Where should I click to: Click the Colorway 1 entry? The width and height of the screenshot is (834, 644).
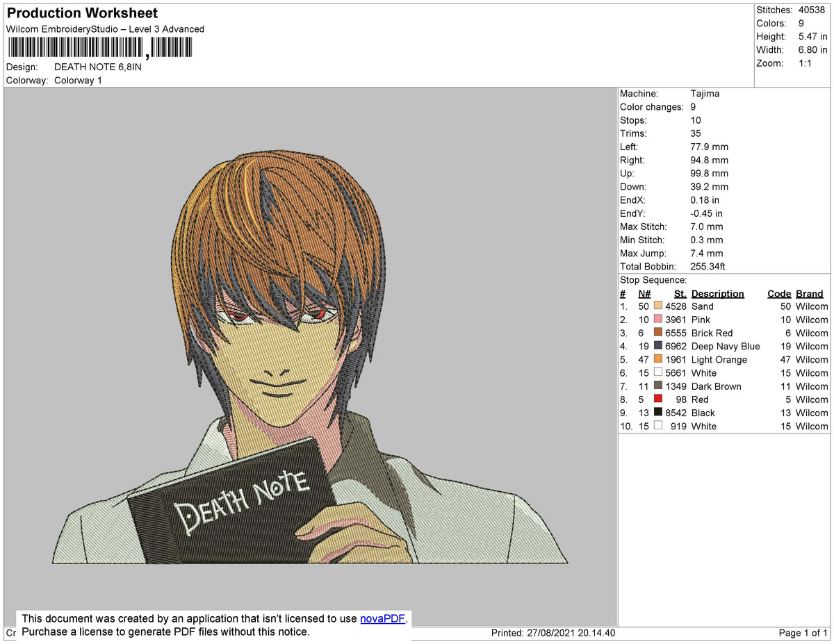78,80
